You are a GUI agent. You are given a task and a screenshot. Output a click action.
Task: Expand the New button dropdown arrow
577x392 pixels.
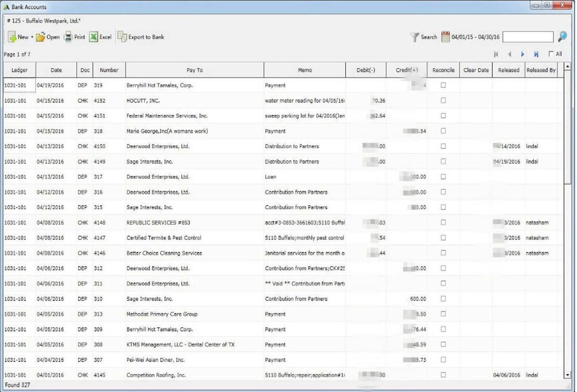click(32, 38)
